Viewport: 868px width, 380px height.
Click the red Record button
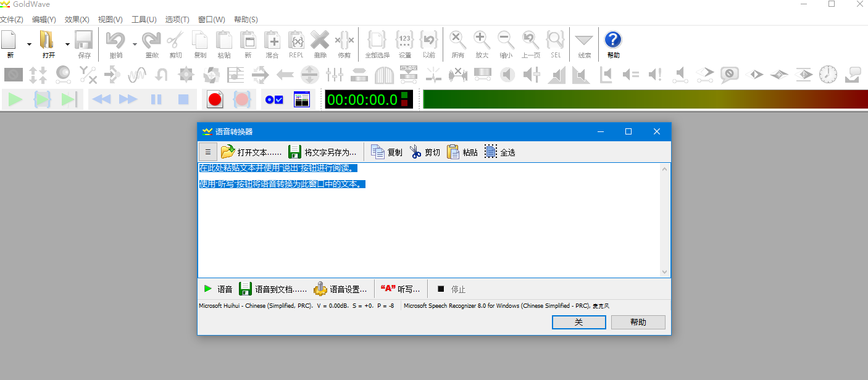(215, 99)
